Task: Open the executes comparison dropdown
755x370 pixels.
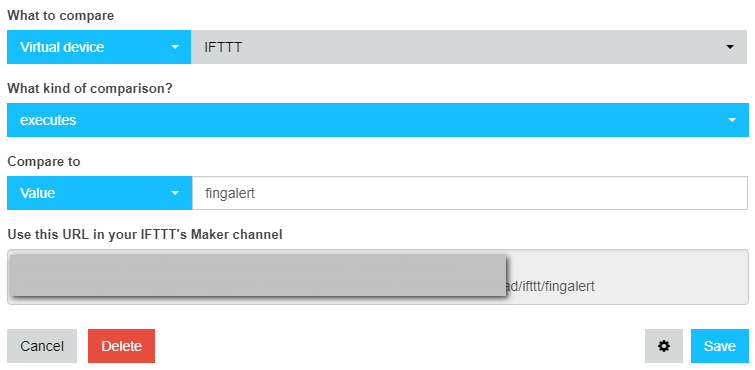Action: (x=378, y=120)
